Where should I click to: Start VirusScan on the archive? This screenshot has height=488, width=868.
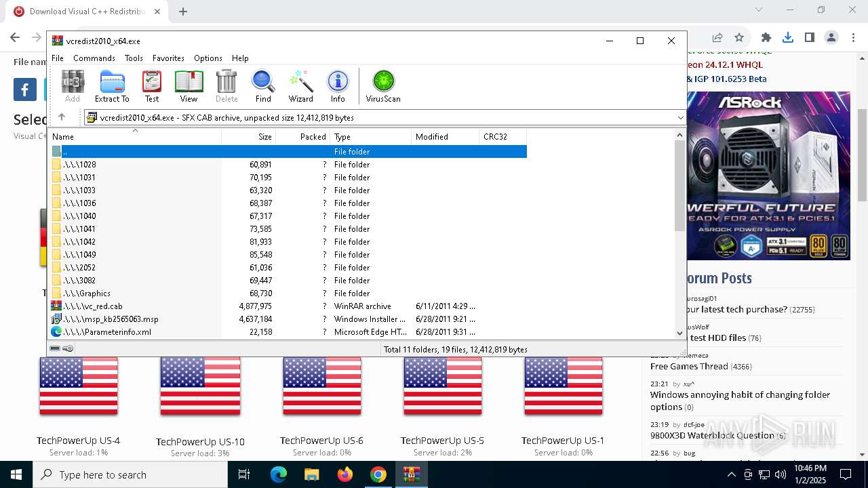[383, 86]
